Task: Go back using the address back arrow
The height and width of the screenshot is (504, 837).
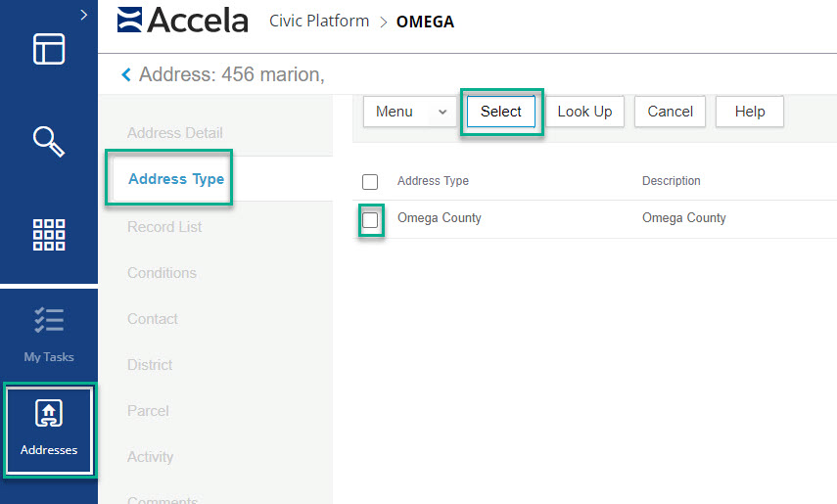Action: tap(125, 74)
